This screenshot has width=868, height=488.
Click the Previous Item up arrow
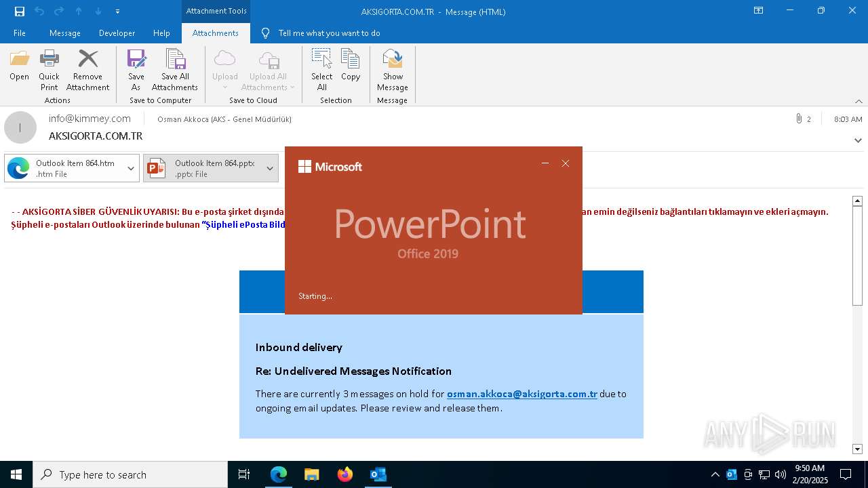point(79,12)
